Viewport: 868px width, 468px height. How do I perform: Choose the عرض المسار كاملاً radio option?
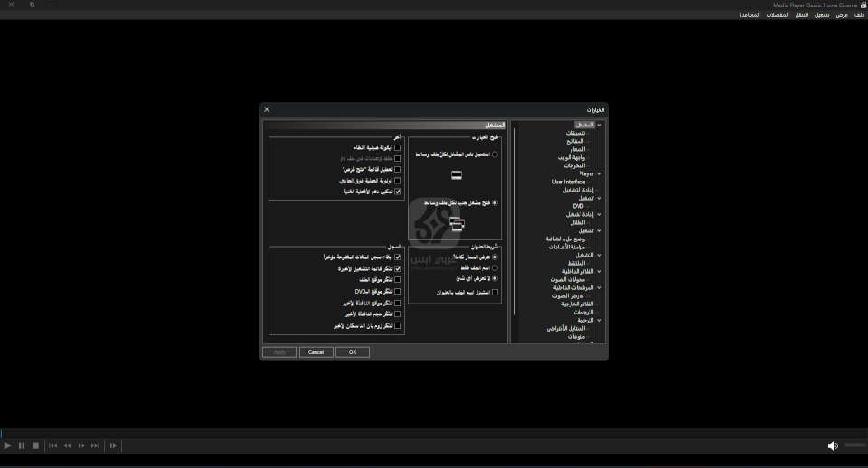pyautogui.click(x=495, y=257)
